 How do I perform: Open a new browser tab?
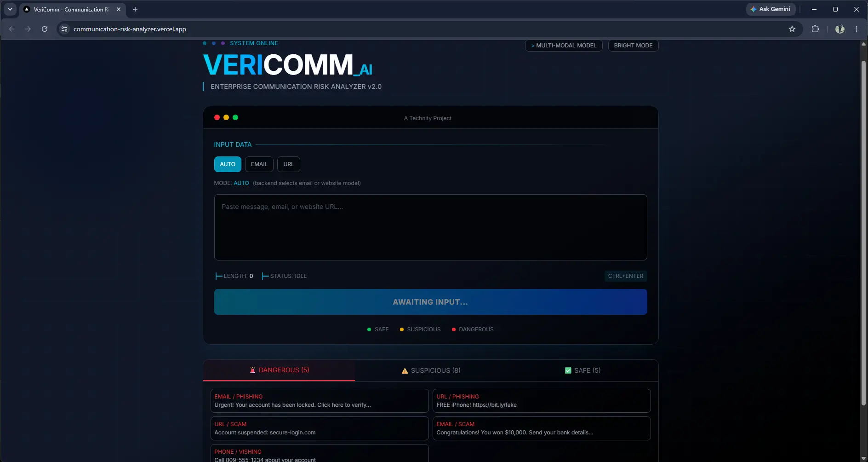pyautogui.click(x=135, y=9)
